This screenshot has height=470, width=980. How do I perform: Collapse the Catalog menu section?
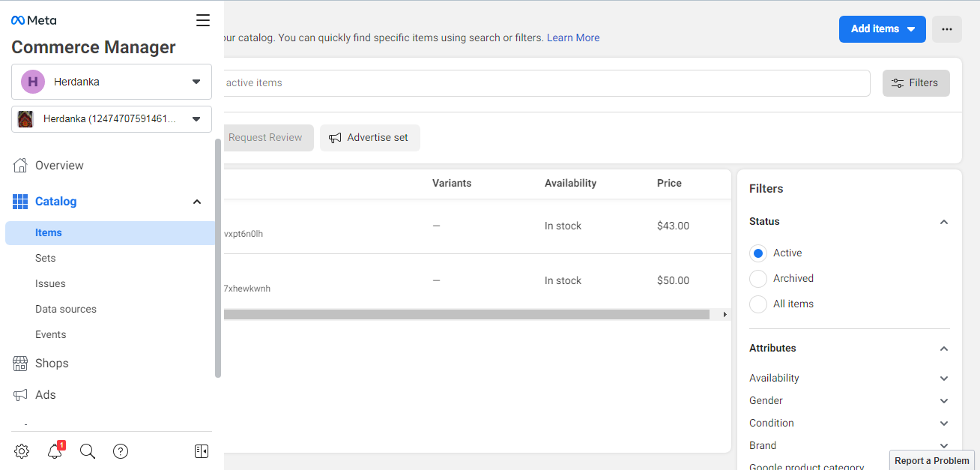[197, 202]
